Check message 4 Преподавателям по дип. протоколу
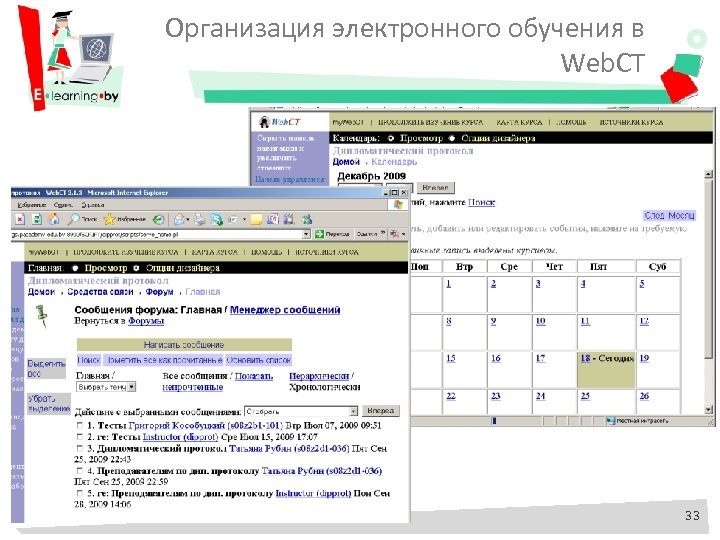The height and width of the screenshot is (540, 720). [x=80, y=471]
